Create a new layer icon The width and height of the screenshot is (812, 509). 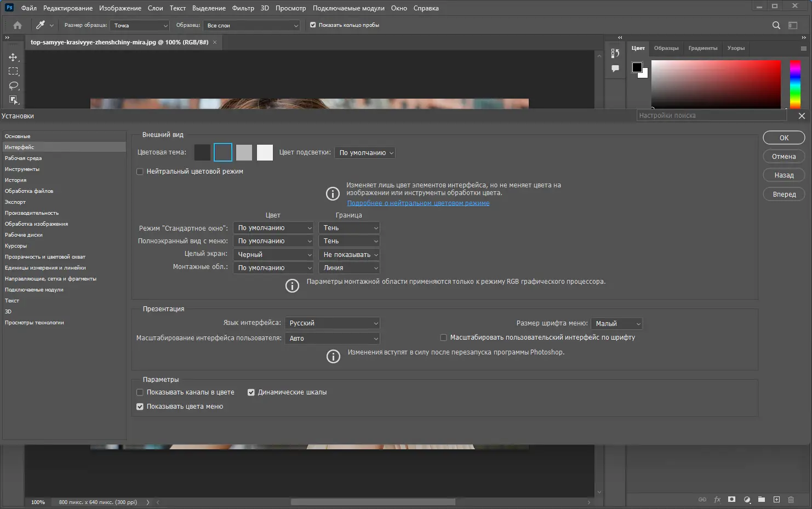pyautogui.click(x=776, y=500)
